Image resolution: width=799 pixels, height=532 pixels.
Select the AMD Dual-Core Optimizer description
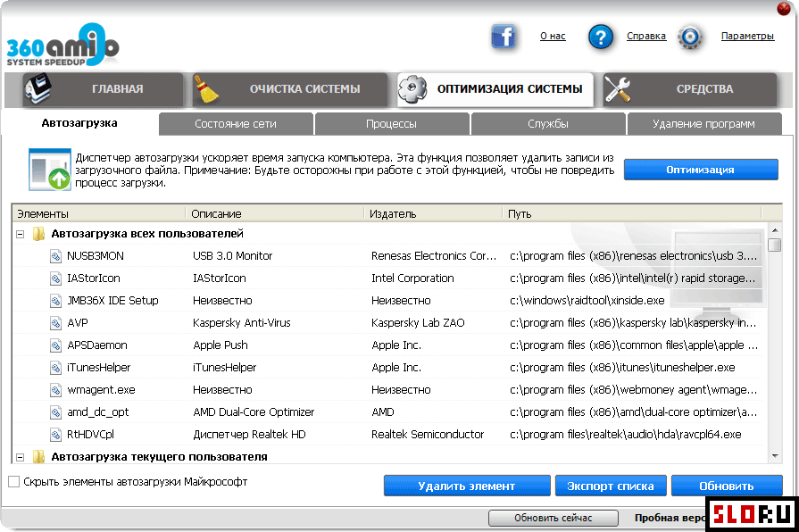pos(254,412)
